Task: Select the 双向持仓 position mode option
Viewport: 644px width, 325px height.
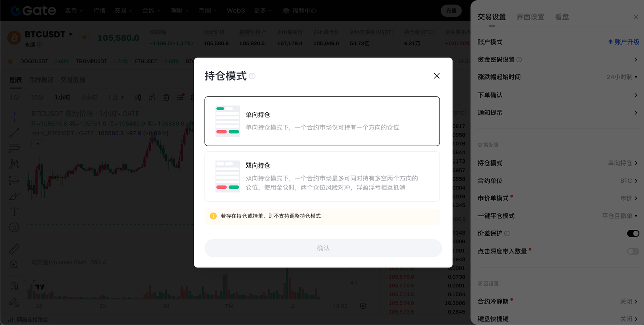Action: (322, 177)
